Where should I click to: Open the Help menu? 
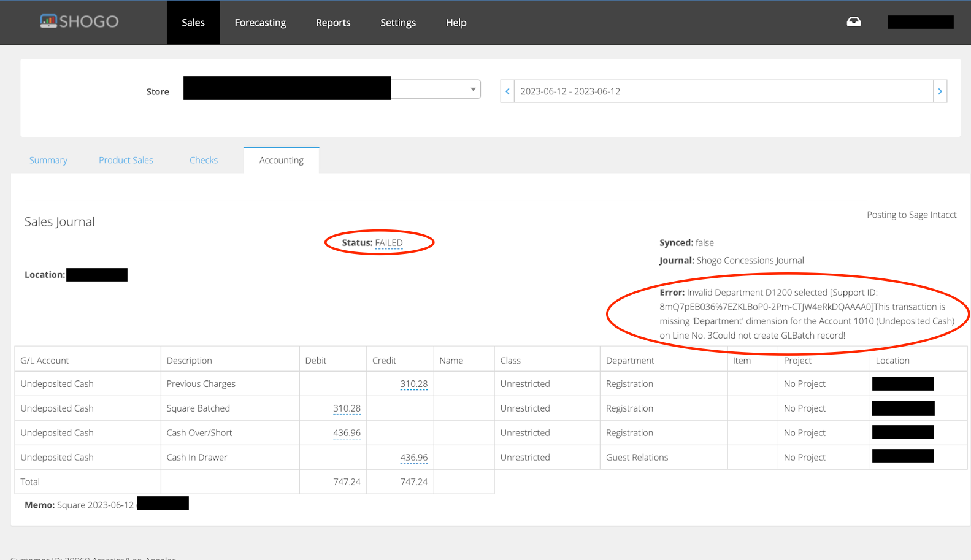coord(456,23)
